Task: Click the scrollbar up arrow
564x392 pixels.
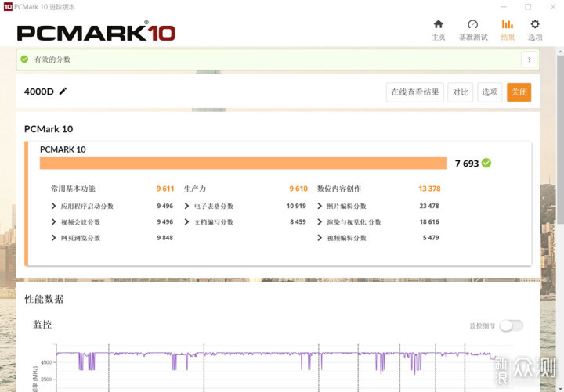Action: point(560,52)
